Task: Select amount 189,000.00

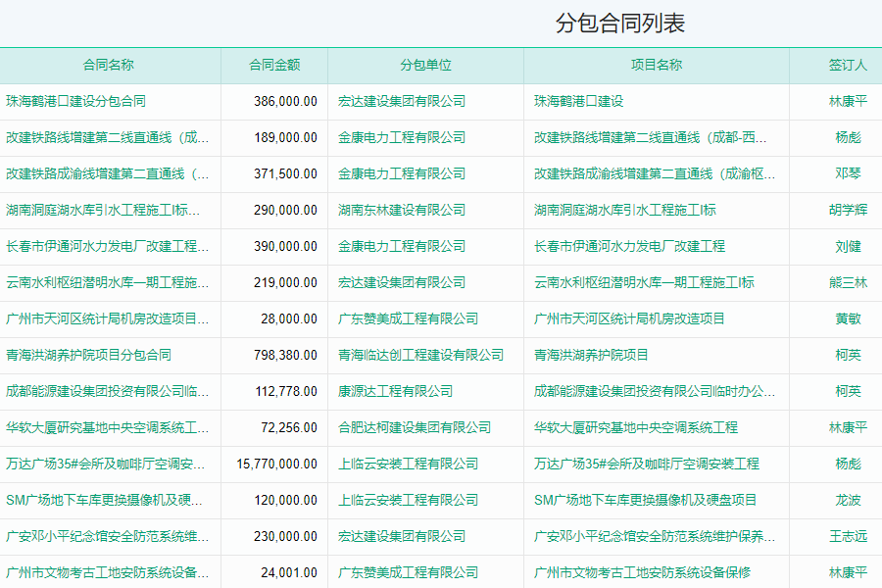Action: pyautogui.click(x=285, y=138)
